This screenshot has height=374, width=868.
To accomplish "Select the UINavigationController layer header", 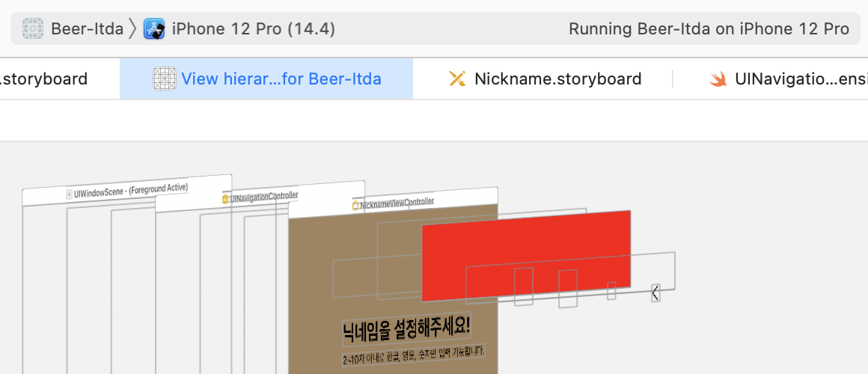I will pyautogui.click(x=260, y=197).
